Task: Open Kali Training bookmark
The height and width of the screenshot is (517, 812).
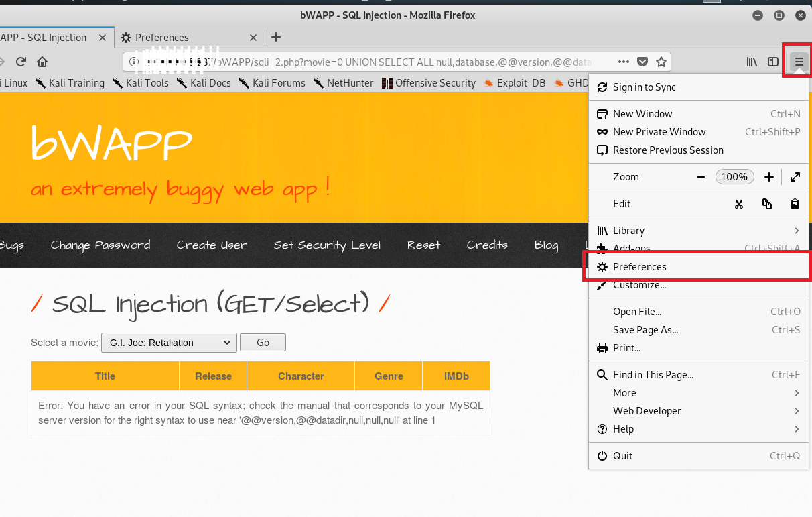Action: tap(70, 83)
